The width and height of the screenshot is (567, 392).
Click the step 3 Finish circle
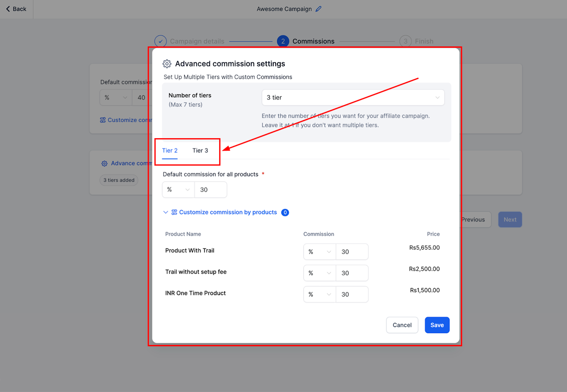(x=405, y=41)
